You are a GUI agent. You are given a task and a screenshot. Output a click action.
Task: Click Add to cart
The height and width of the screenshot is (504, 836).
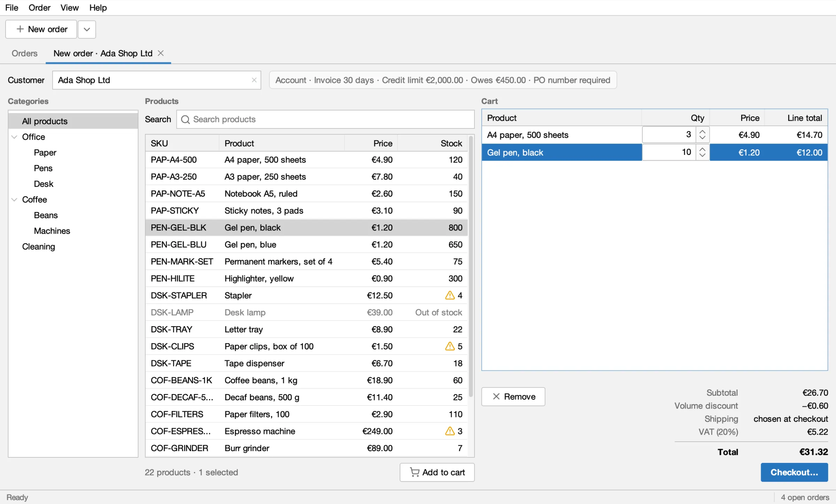coord(437,472)
